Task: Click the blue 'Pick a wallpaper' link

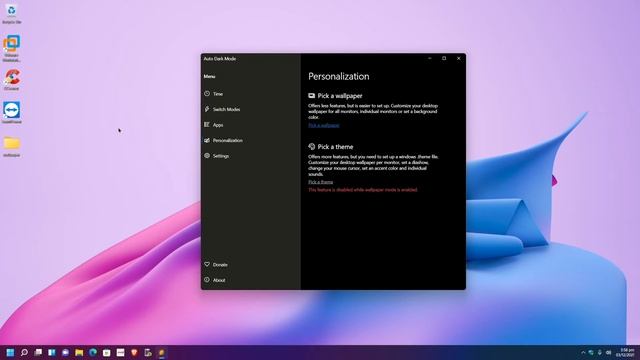Action: coord(324,125)
